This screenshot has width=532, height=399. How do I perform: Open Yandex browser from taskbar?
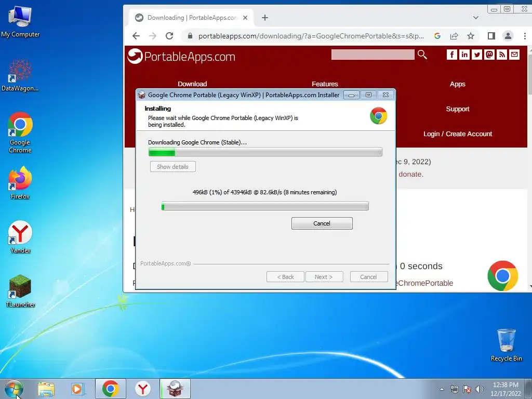click(x=143, y=389)
